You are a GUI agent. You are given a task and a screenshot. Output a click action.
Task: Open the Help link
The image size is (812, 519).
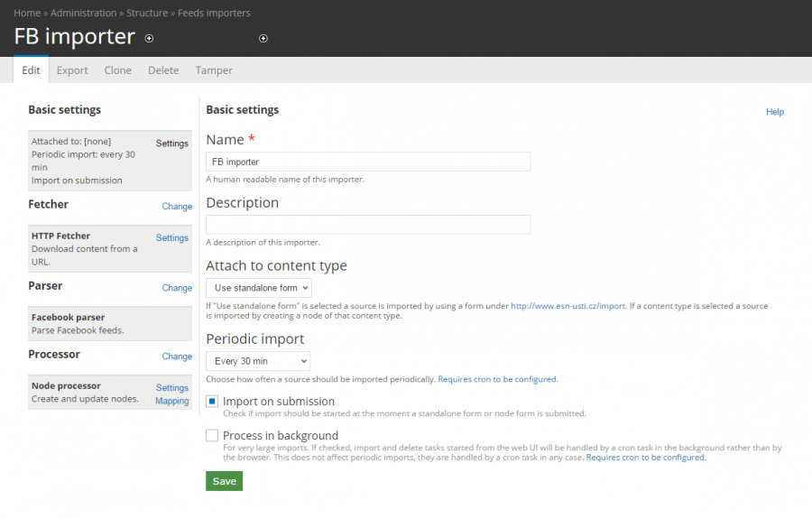click(775, 112)
